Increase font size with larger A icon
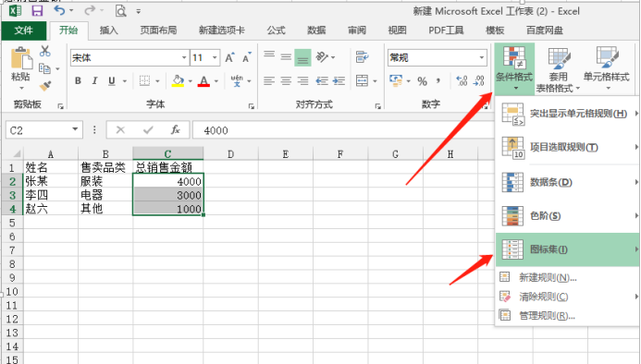641x364 pixels. 229,58
